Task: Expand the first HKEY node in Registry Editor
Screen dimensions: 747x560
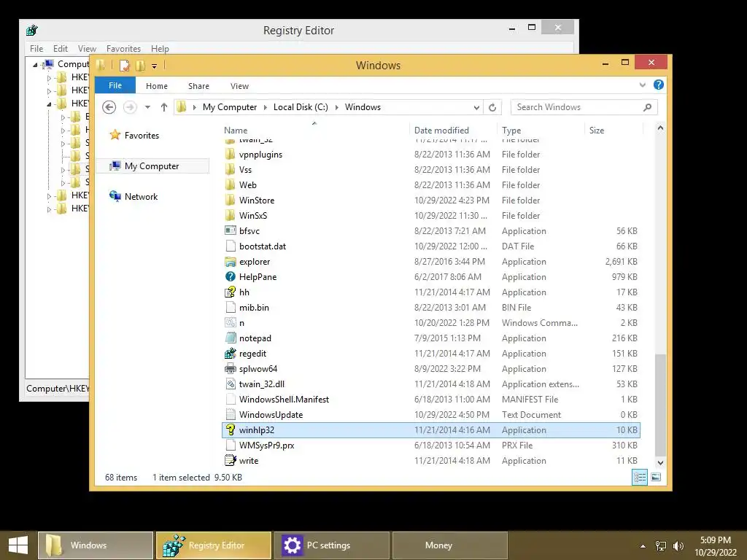Action: 49,77
